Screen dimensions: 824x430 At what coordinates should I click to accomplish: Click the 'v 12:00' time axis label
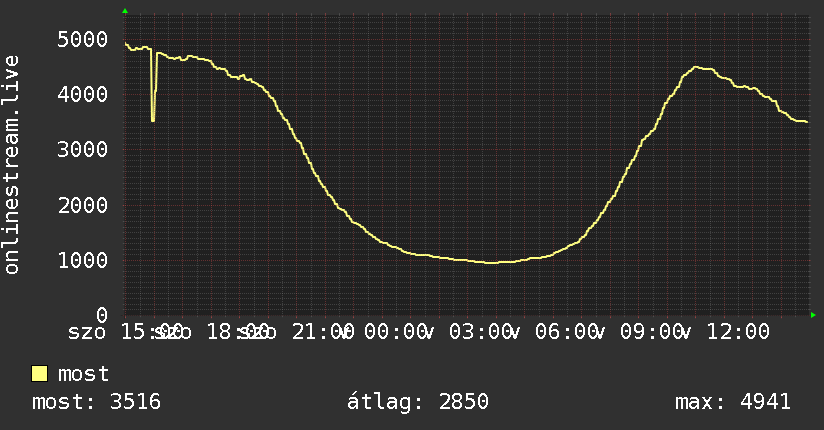point(727,332)
